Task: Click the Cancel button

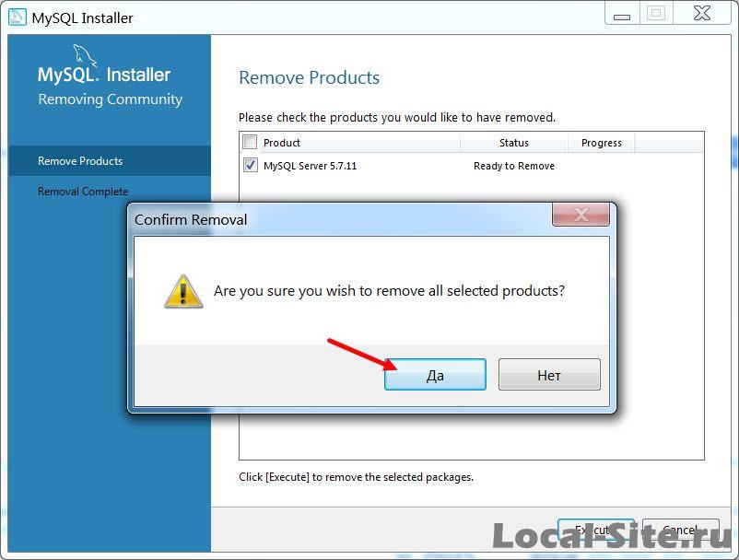Action: coord(681,531)
